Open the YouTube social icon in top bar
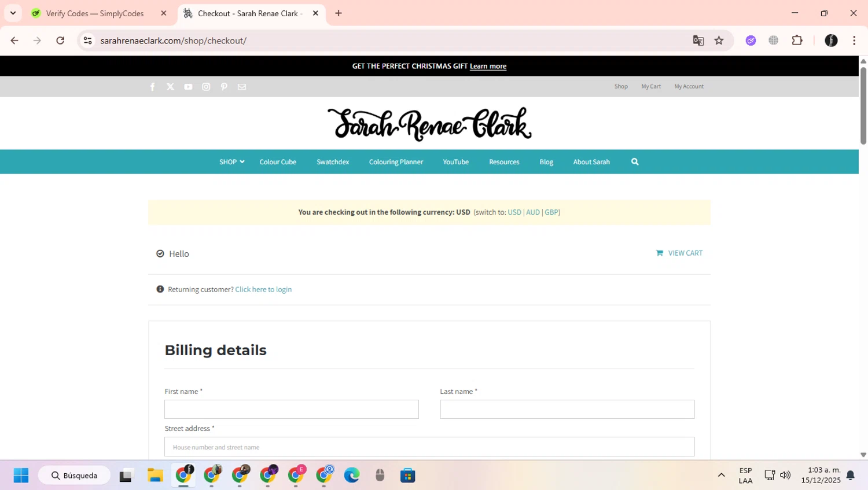This screenshot has width=868, height=490. (188, 87)
